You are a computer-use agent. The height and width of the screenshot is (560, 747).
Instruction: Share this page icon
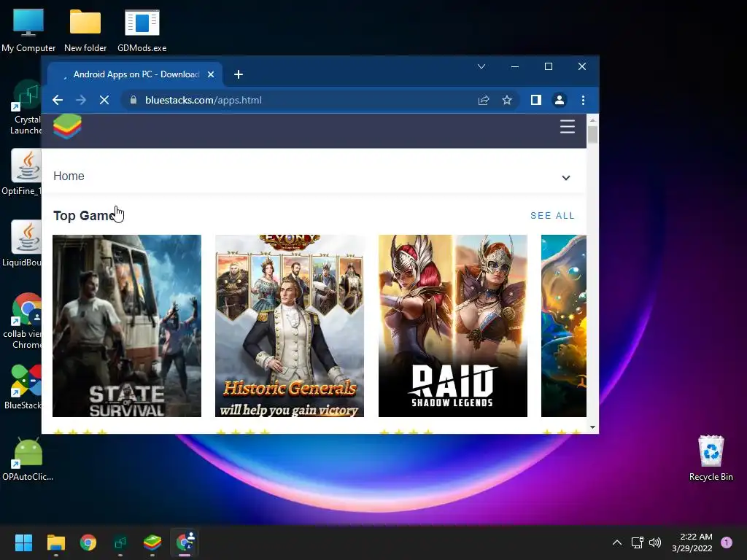[x=484, y=100]
